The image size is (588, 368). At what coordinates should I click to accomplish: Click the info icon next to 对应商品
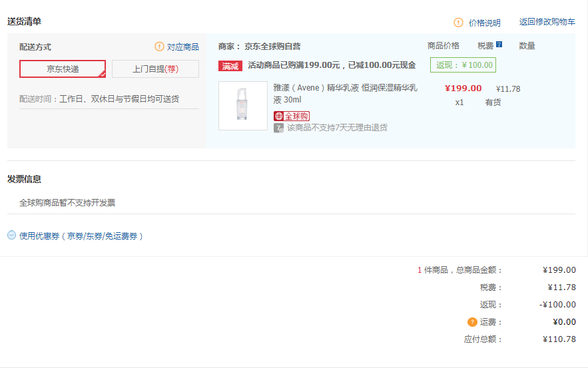tap(159, 47)
